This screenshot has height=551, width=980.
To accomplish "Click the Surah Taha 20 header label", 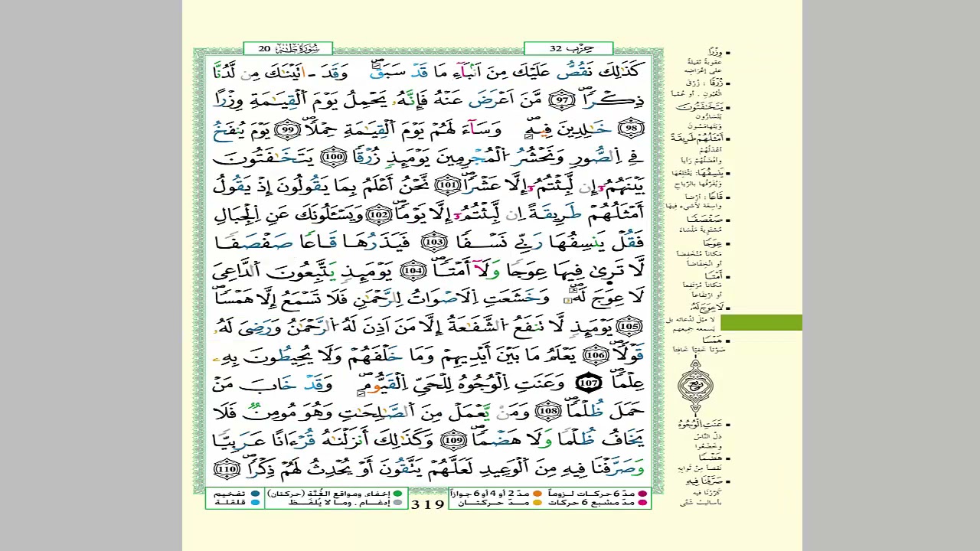I will 288,48.
